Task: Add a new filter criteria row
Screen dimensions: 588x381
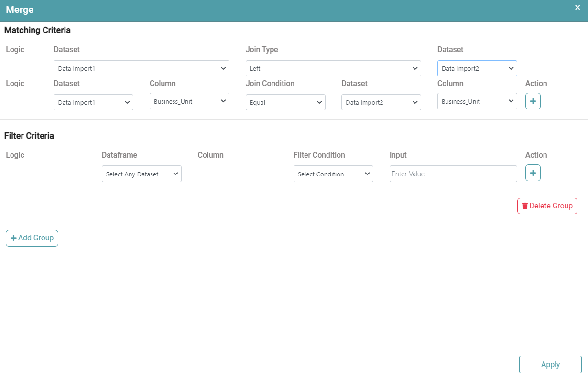Action: tap(533, 173)
